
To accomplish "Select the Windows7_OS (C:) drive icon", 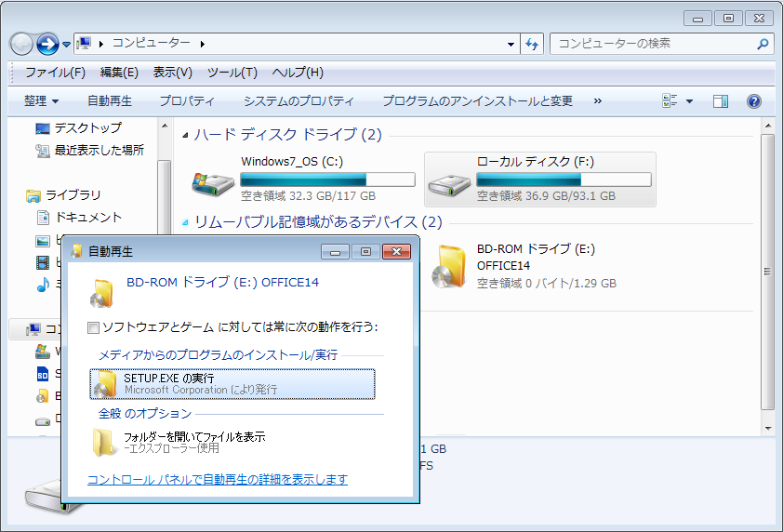I will coord(213,184).
